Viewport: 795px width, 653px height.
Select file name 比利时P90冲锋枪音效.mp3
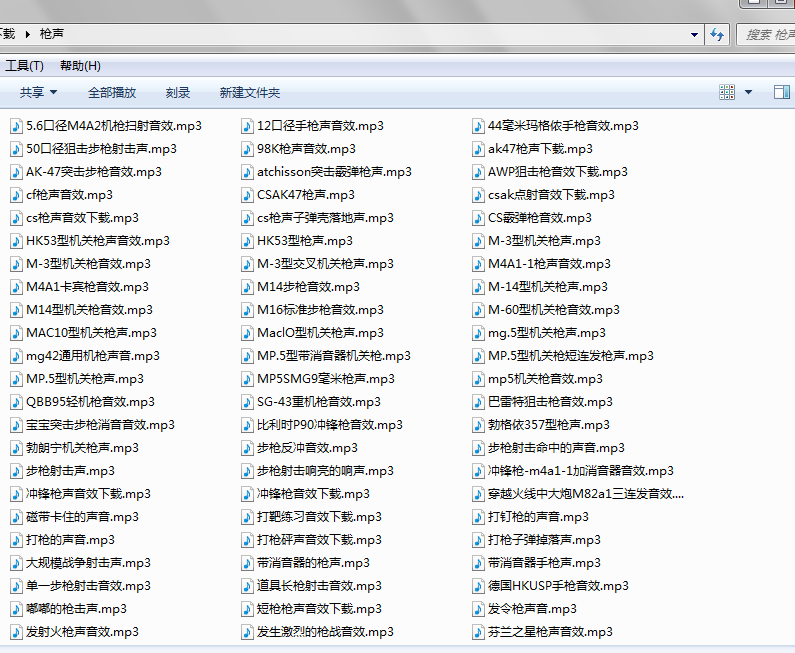pos(330,425)
